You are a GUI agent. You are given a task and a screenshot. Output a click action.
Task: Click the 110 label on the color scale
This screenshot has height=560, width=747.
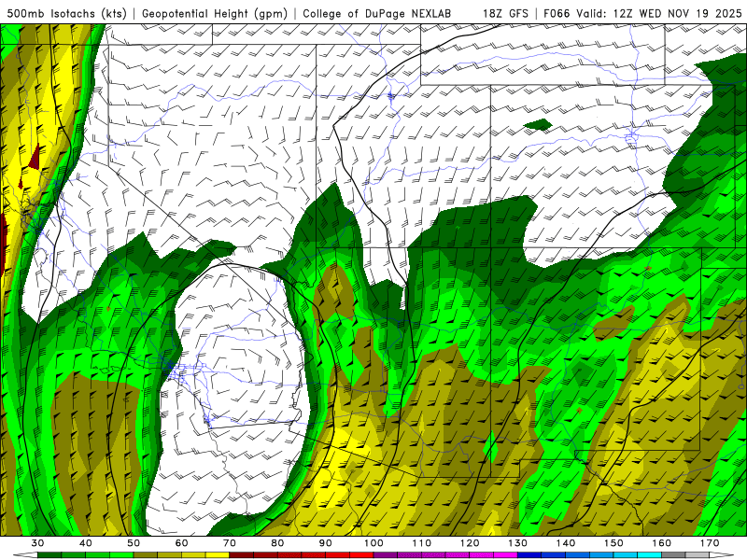coord(422,543)
